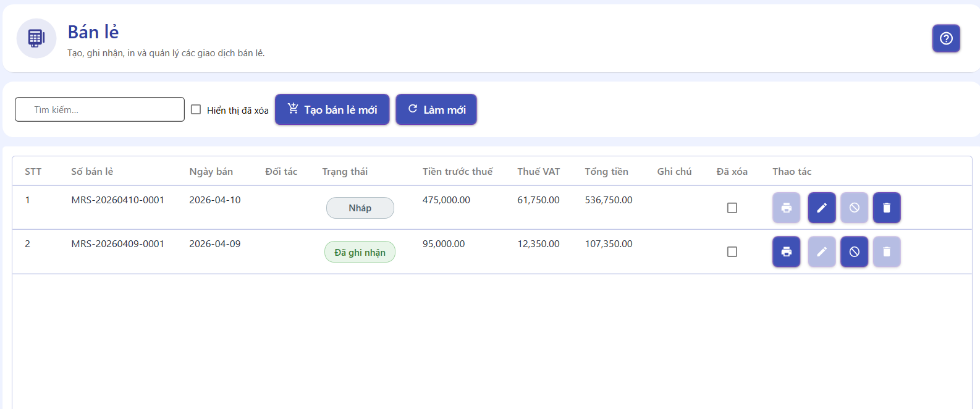Sort by 'Ngày bán' column header
Viewport: 980px width, 409px height.
coord(211,171)
